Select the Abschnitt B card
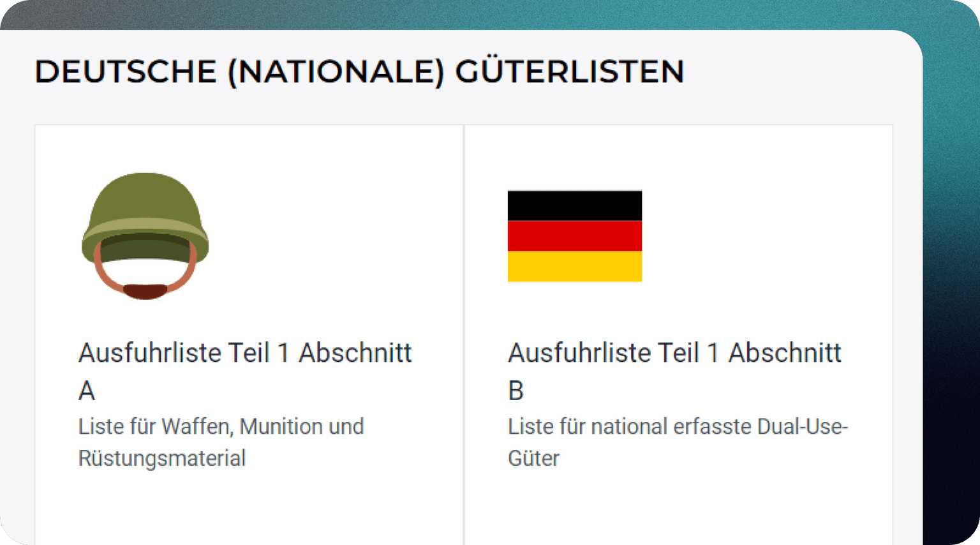The image size is (980, 545). click(679, 319)
